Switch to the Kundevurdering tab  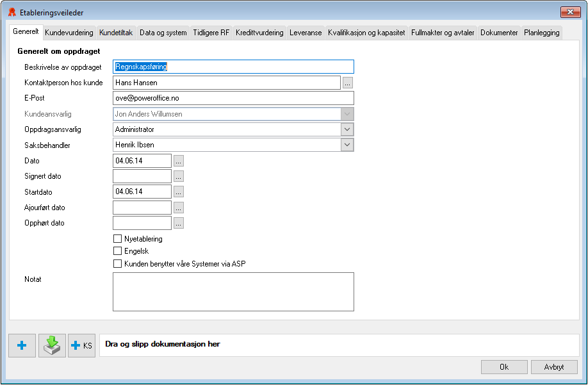[x=69, y=33]
